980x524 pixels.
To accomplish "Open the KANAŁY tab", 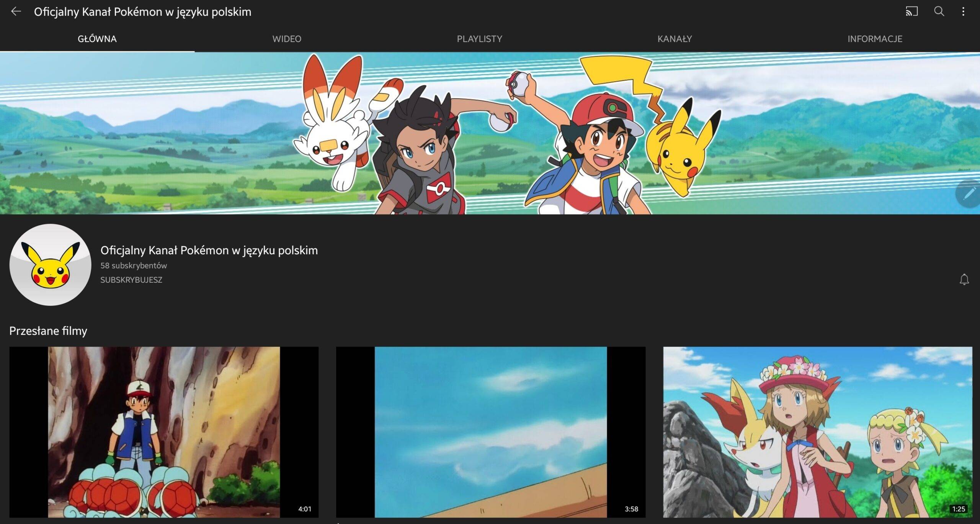I will tap(675, 39).
